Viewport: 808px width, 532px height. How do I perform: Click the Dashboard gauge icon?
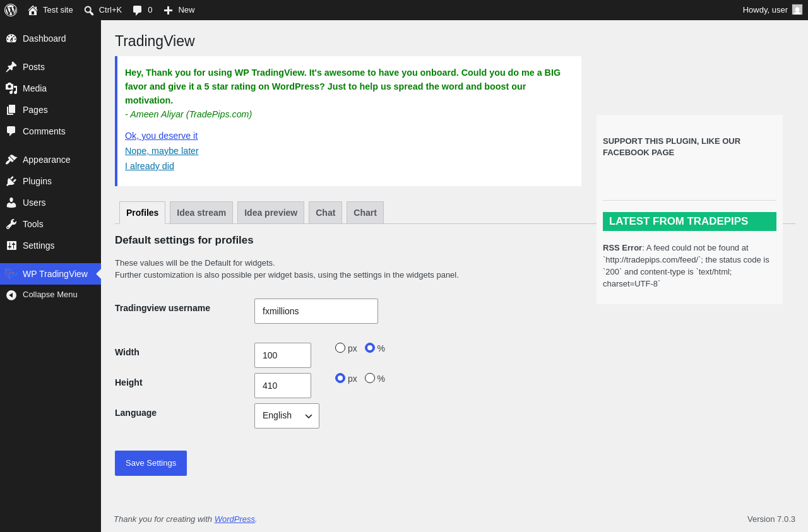point(11,38)
